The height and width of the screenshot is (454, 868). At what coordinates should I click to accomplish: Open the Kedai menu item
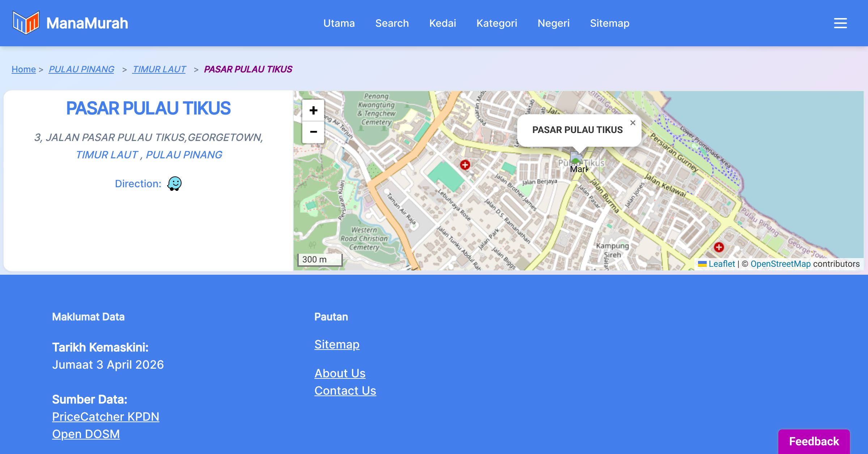click(442, 23)
